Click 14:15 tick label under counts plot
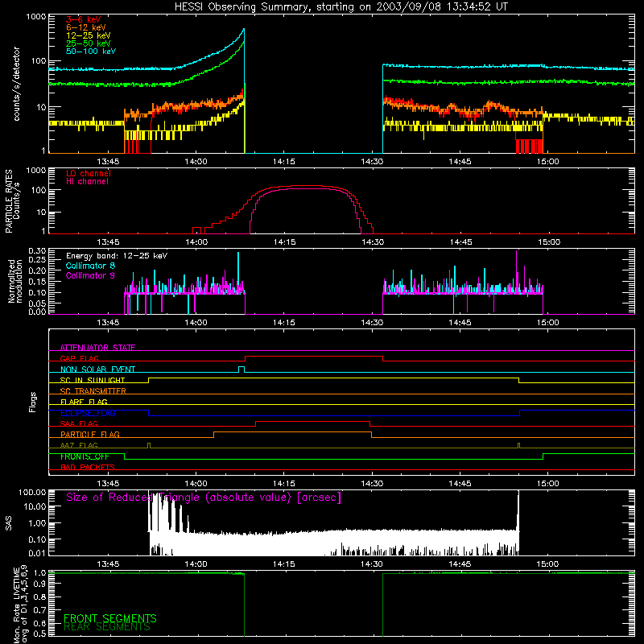Image resolution: width=644 pixels, height=644 pixels. click(284, 162)
